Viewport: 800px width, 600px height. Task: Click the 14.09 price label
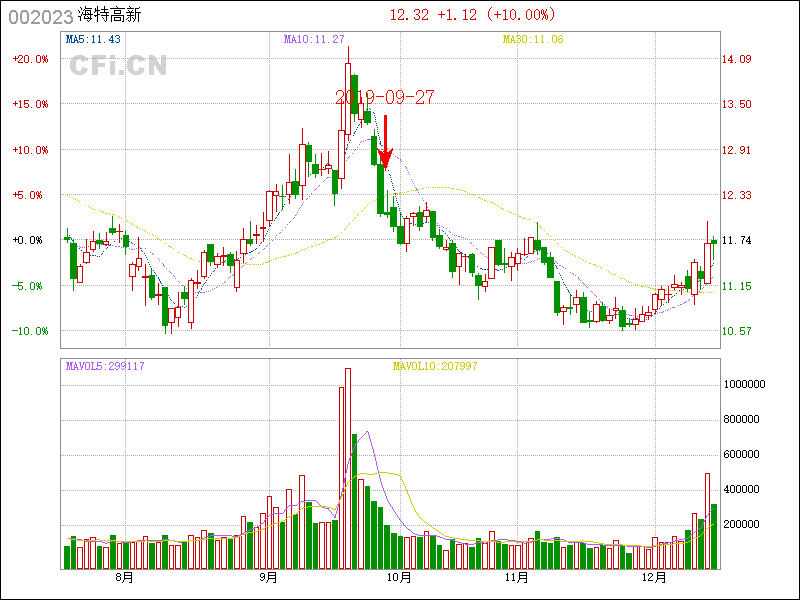[x=736, y=59]
